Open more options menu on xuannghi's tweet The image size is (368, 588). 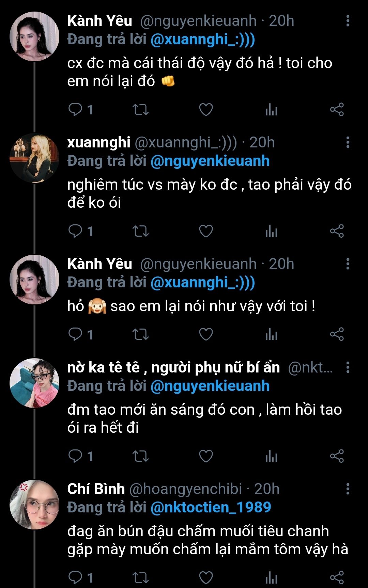(348, 142)
